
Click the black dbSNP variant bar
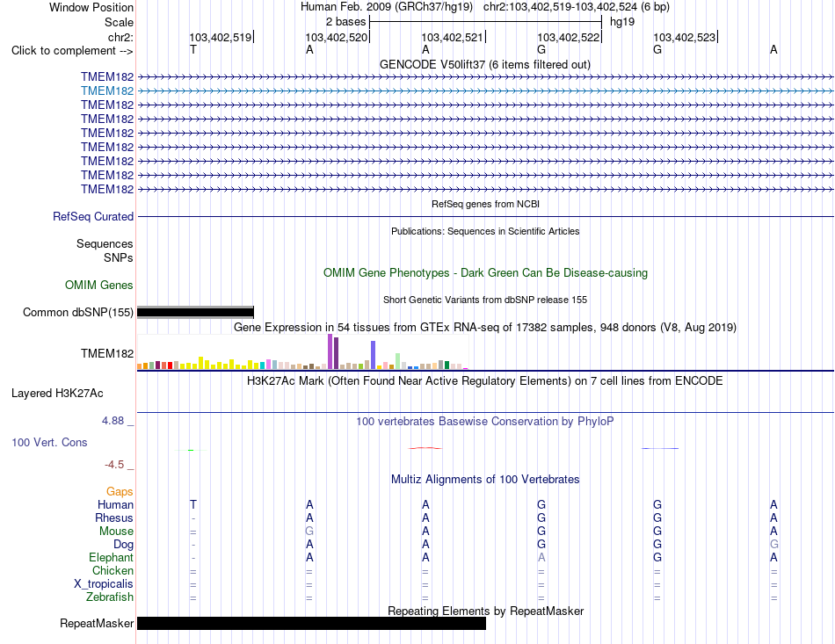click(195, 313)
